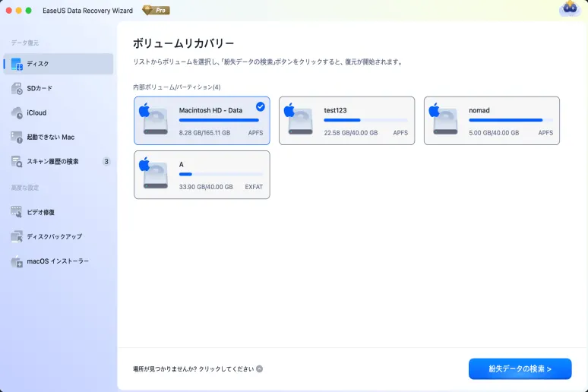The height and width of the screenshot is (392, 588).
Task: Click the usage bar on volume A
Action: coord(219,174)
